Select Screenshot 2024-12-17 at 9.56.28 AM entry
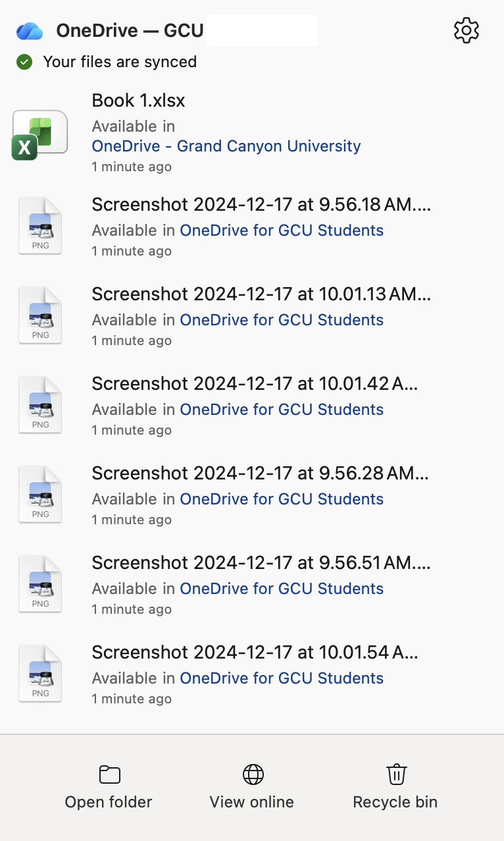This screenshot has width=504, height=841. tap(260, 473)
